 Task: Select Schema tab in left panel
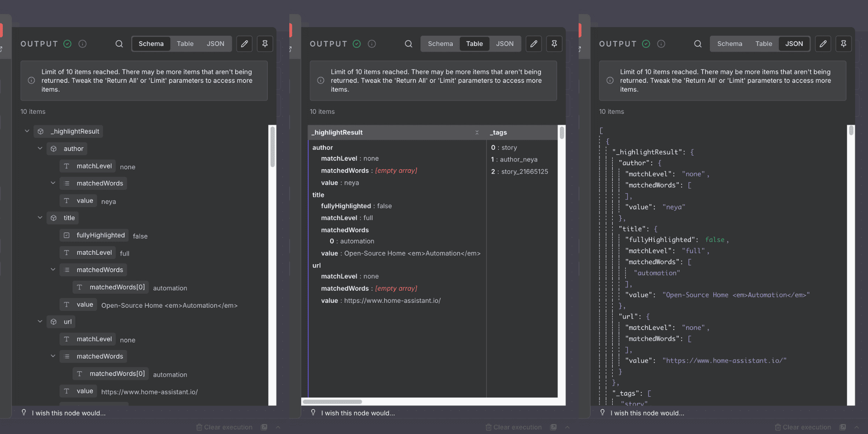coord(151,44)
